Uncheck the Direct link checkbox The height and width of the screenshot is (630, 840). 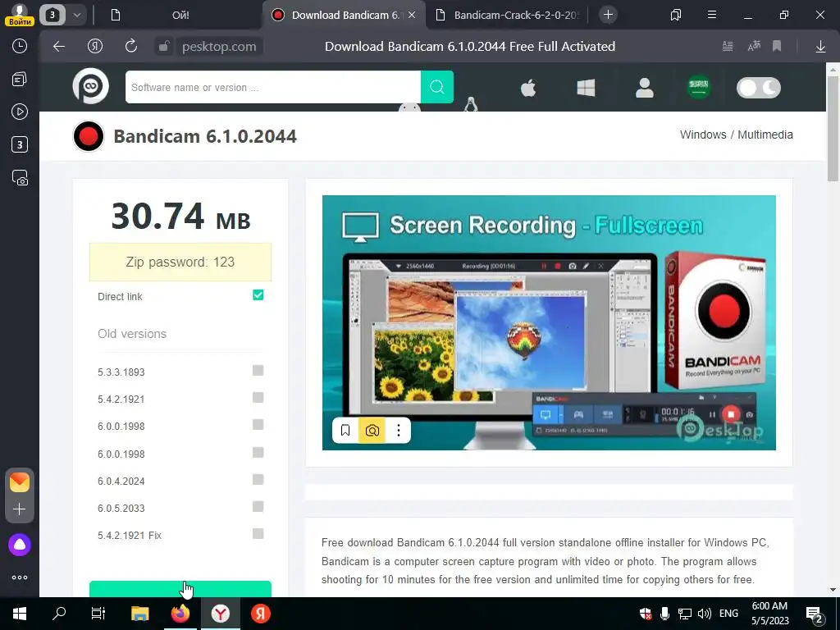258,295
